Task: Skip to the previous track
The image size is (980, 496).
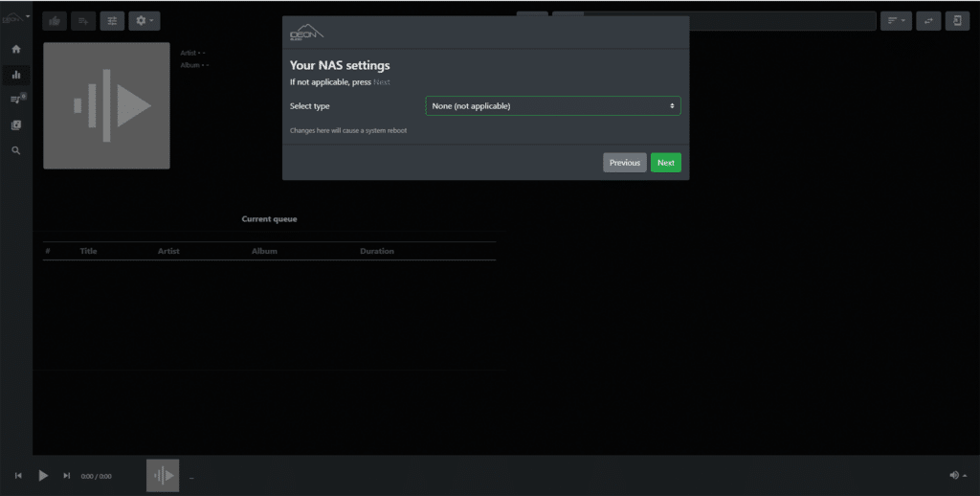Action: (x=18, y=476)
